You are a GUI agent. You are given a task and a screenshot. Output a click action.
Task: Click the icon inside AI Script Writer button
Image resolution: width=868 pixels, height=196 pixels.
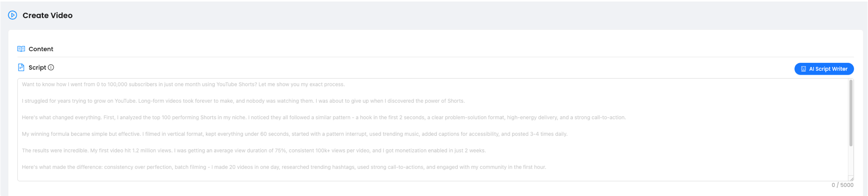pos(803,69)
